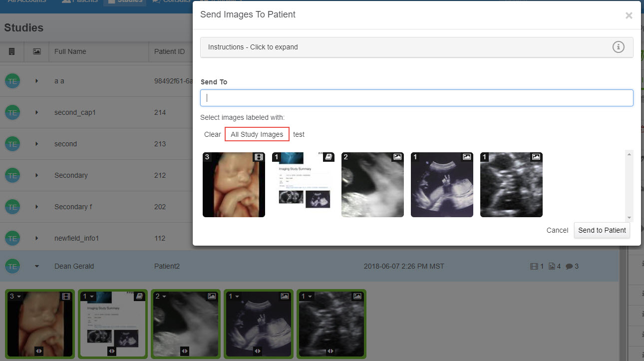Click the 'second_cap1' name in the studies list
Viewport: 644px width, 361px height.
pyautogui.click(x=75, y=112)
